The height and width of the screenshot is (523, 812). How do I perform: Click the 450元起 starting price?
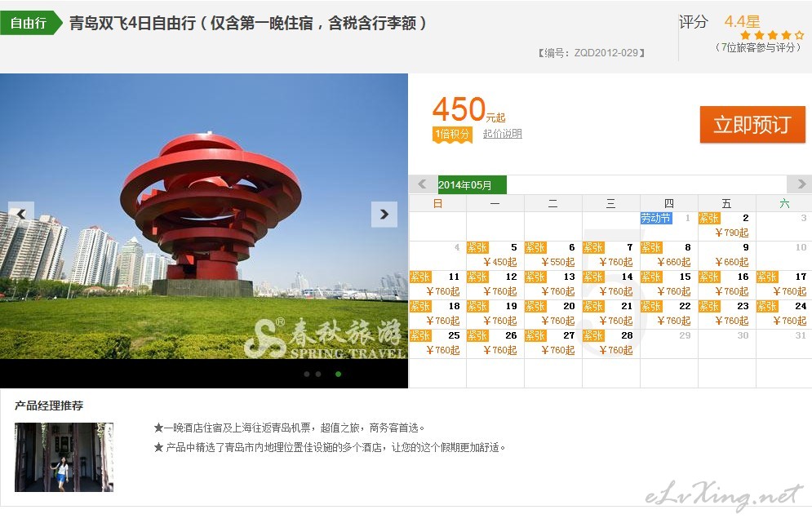point(468,110)
